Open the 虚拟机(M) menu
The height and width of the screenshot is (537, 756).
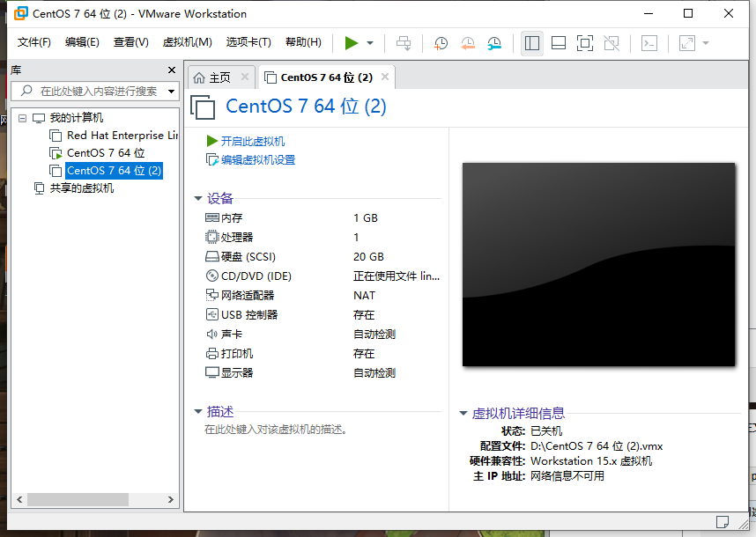click(187, 42)
